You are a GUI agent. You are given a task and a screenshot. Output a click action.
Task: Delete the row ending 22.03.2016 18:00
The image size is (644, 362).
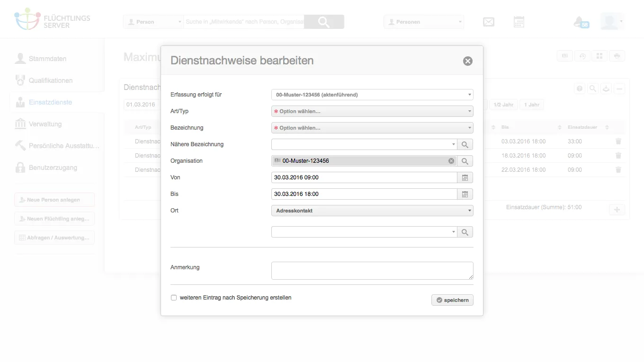click(x=618, y=170)
